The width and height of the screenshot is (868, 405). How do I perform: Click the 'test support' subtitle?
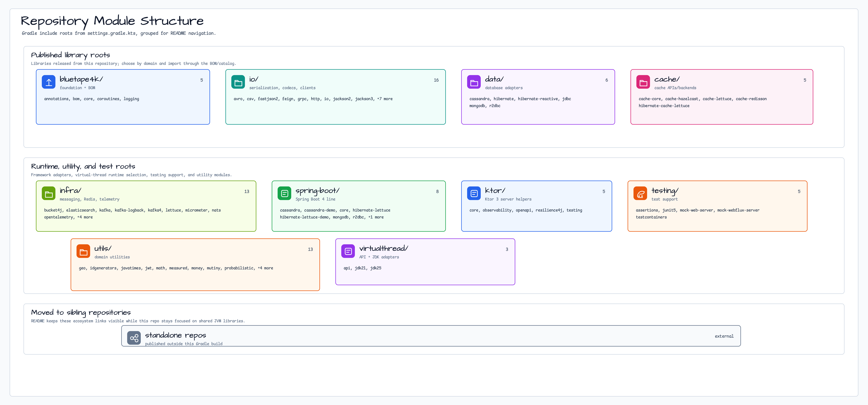coord(664,199)
